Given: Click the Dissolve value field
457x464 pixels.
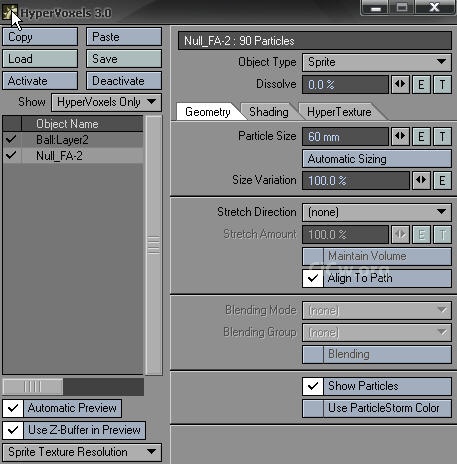Looking at the screenshot, I should pyautogui.click(x=345, y=84).
